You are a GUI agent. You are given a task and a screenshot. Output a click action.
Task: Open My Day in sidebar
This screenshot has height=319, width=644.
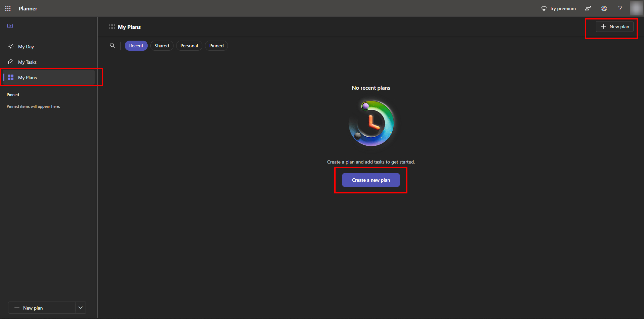[49, 47]
